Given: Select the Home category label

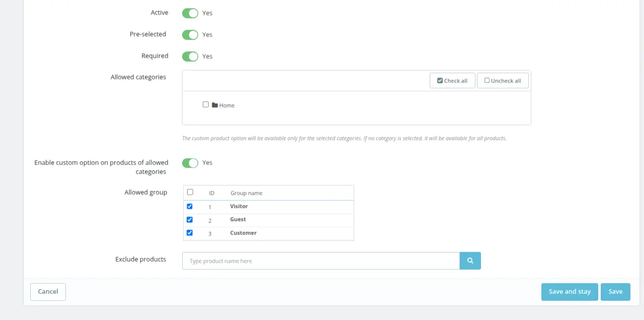Looking at the screenshot, I should [x=227, y=105].
